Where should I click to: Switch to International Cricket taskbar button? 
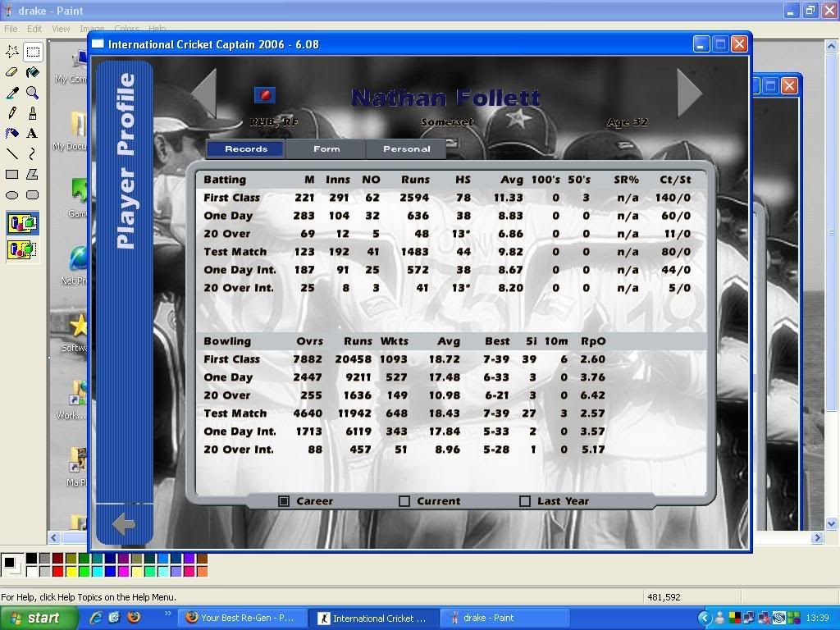coord(375,619)
